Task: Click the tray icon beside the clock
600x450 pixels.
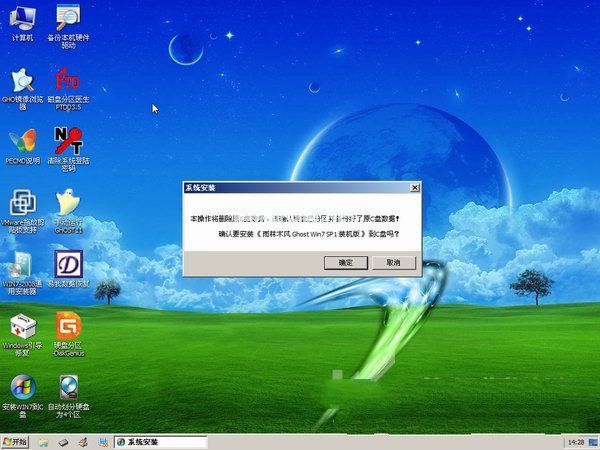Action: click(593, 443)
